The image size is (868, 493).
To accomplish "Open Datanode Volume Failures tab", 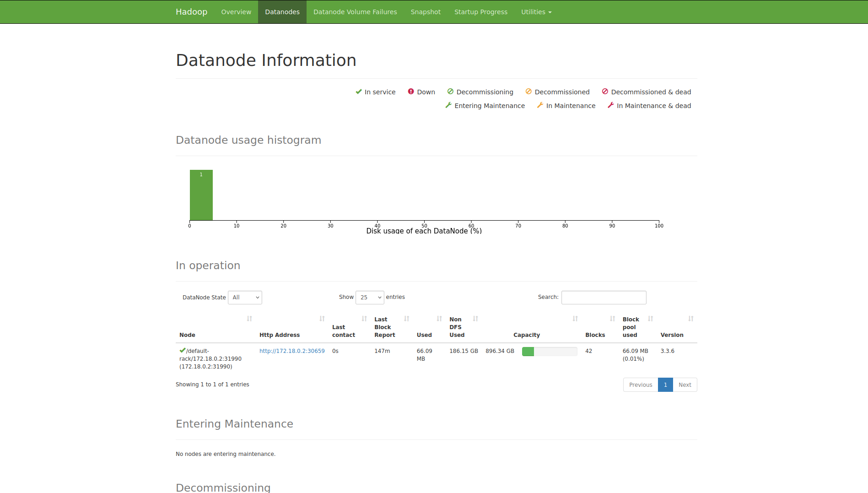I will pyautogui.click(x=355, y=12).
